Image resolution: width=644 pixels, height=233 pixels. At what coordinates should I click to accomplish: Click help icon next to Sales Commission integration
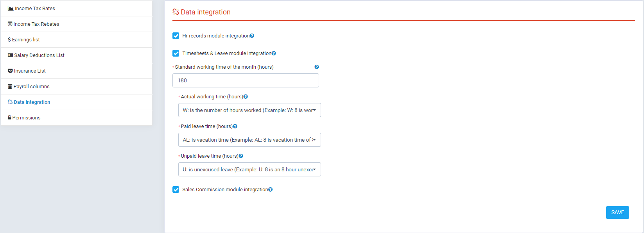[x=271, y=190]
